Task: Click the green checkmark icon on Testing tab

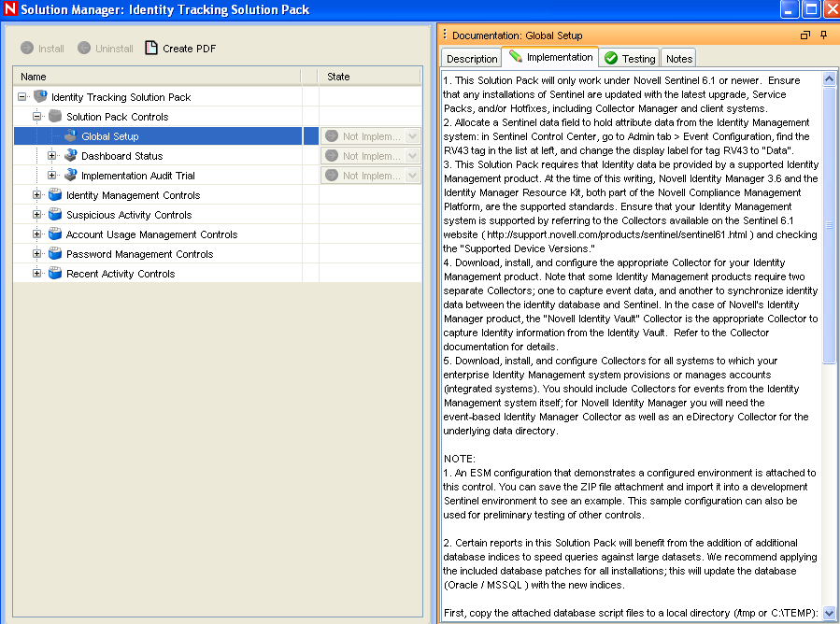Action: 611,58
